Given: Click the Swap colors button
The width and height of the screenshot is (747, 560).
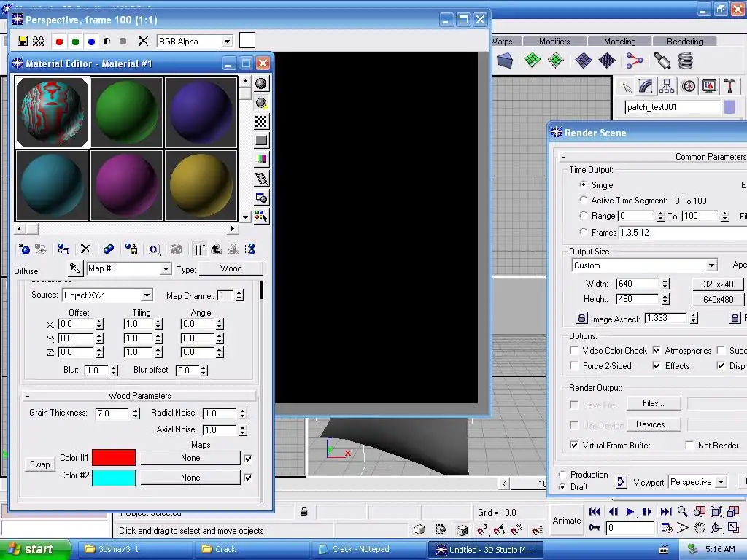Looking at the screenshot, I should click(39, 464).
